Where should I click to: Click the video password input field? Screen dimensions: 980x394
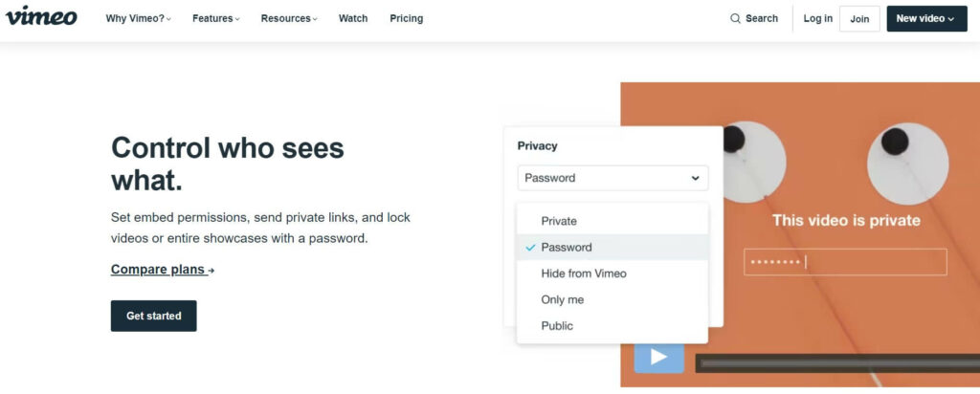pos(845,262)
